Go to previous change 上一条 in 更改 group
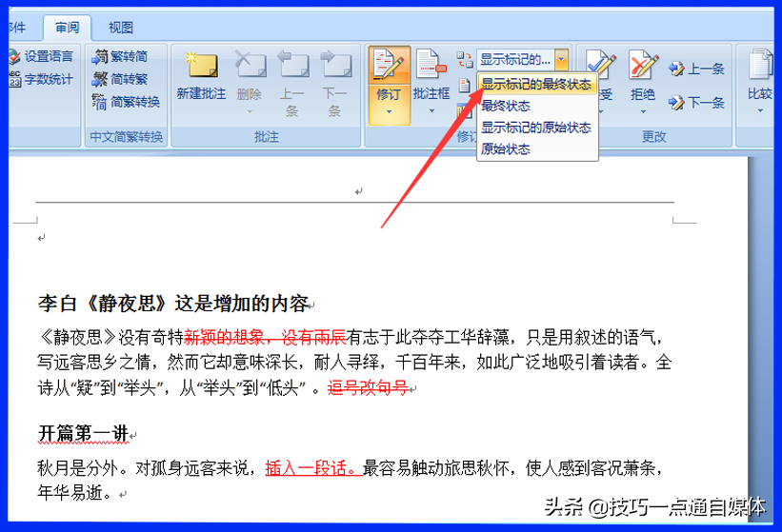Viewport: 782px width, 532px height. [x=696, y=69]
